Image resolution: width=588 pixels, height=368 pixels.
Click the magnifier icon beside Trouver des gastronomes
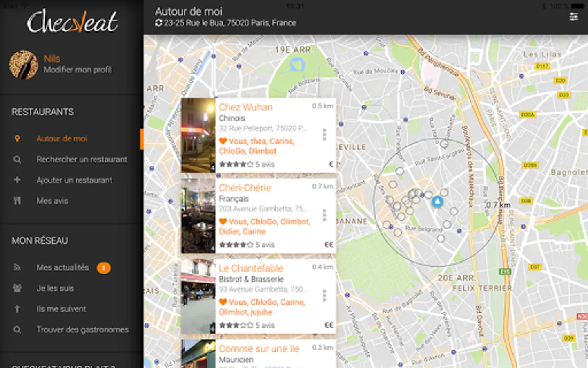click(17, 330)
